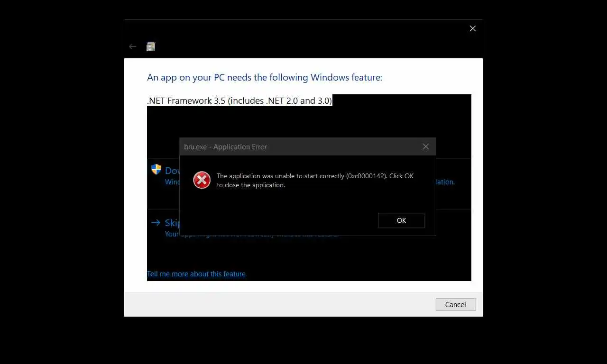Click OK in the bru.exe error dialog
Viewport: 607px width, 364px height.
click(x=401, y=220)
